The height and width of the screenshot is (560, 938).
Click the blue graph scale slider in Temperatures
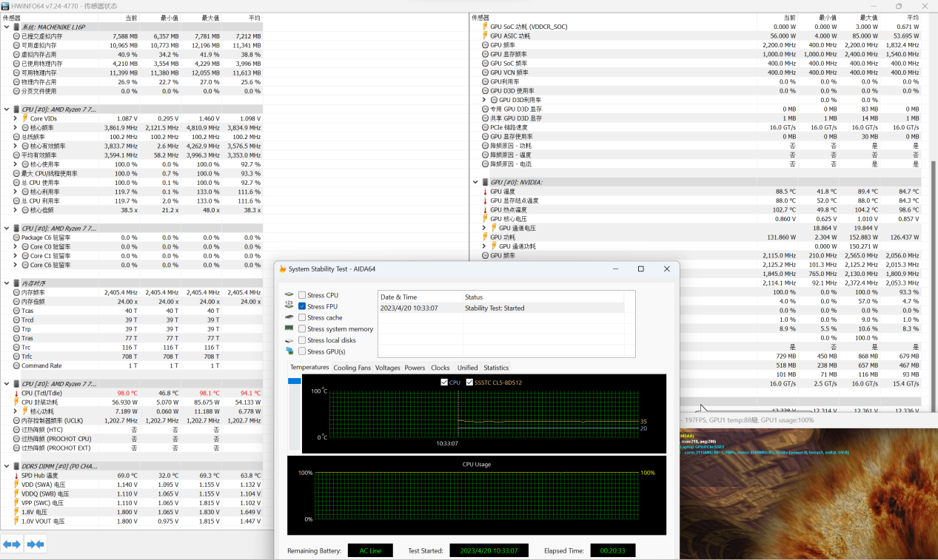(294, 381)
